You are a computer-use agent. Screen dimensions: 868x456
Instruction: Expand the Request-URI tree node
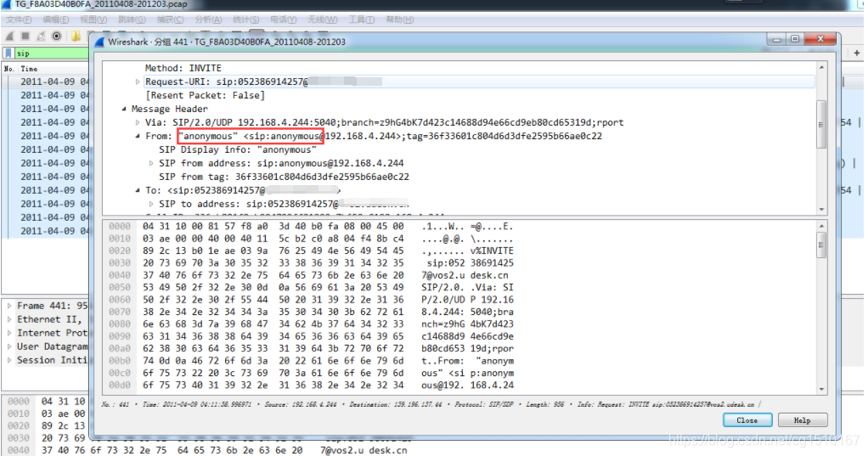[x=138, y=82]
